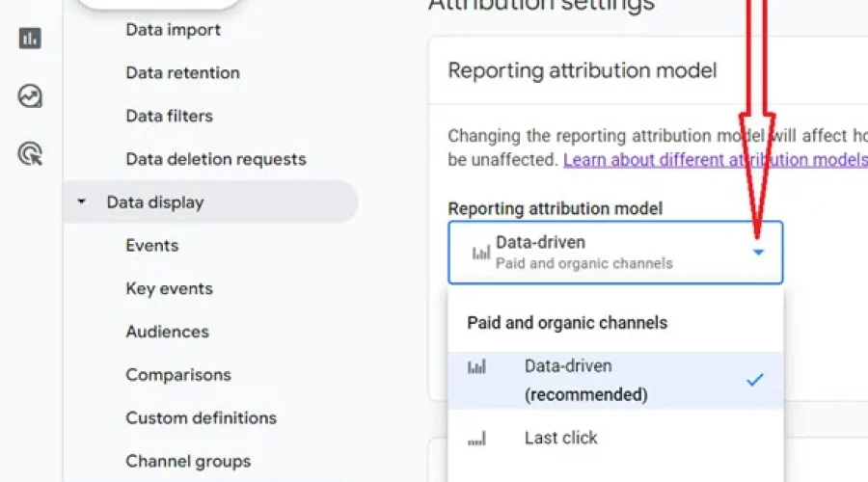This screenshot has width=868, height=482.
Task: Open the Advertising icon in left rail
Action: click(30, 154)
